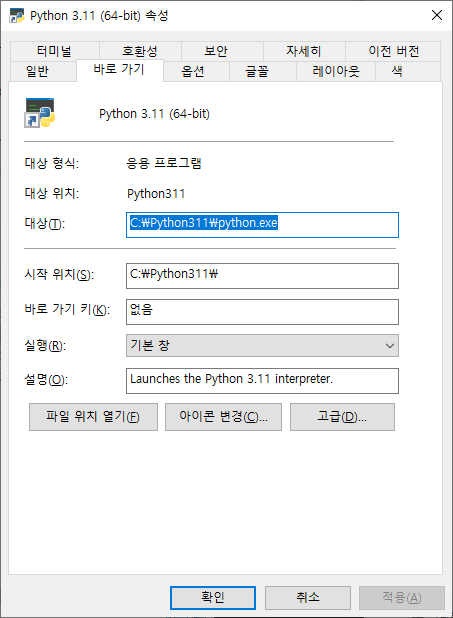
Task: Switch to the 호환성 tab
Action: pos(140,51)
